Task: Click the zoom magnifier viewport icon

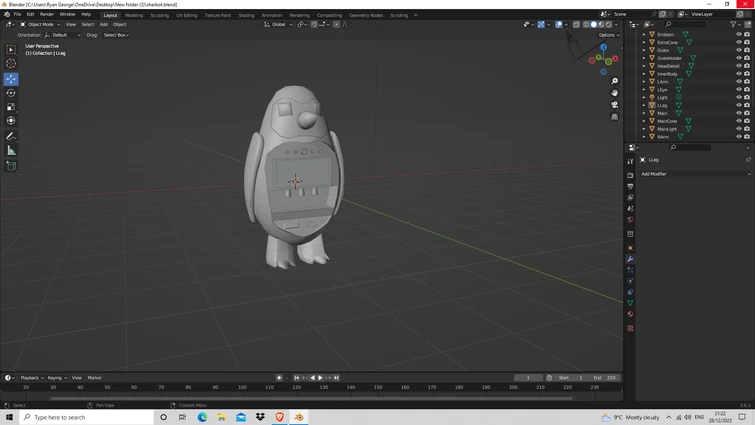Action: 615,81
